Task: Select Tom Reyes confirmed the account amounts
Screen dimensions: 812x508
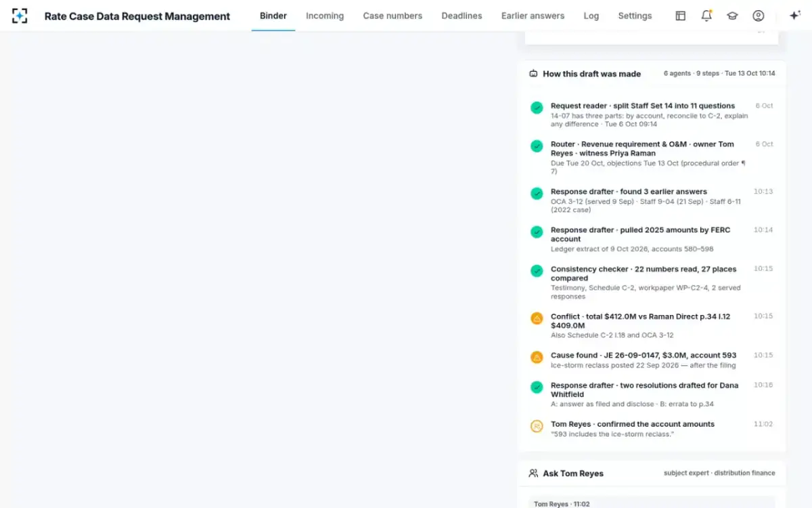Action: (633, 424)
